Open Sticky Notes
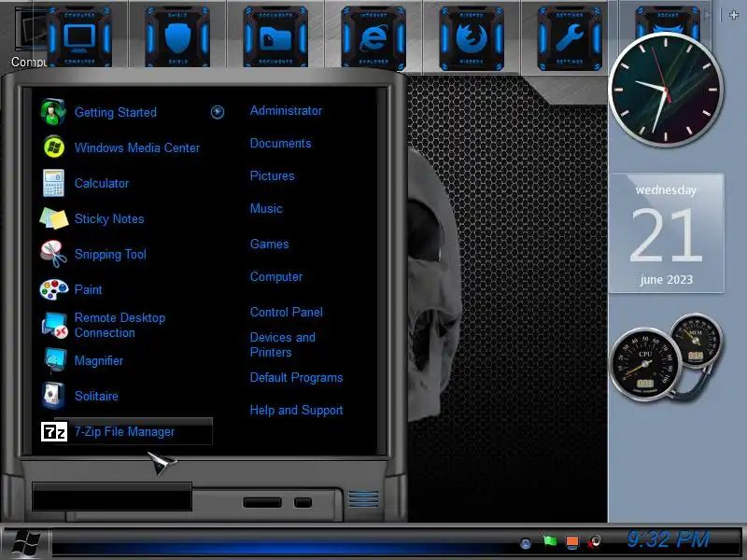Screen dimensions: 747x560 (109, 218)
